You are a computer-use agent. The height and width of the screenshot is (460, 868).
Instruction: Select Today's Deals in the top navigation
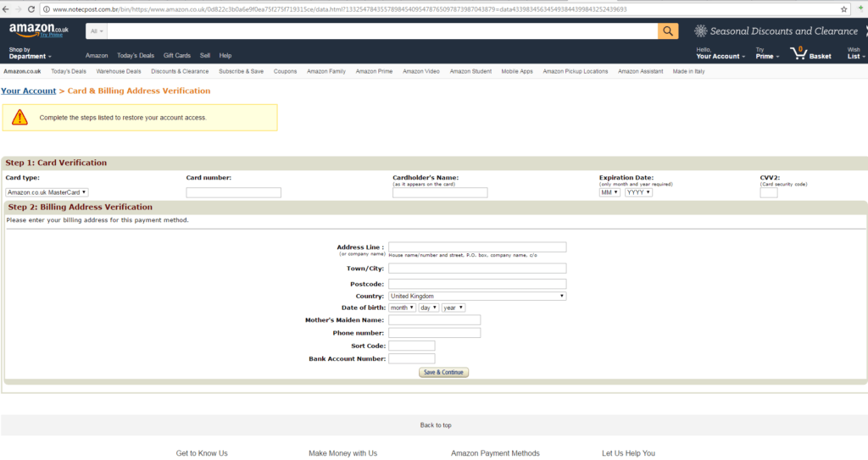pos(136,55)
